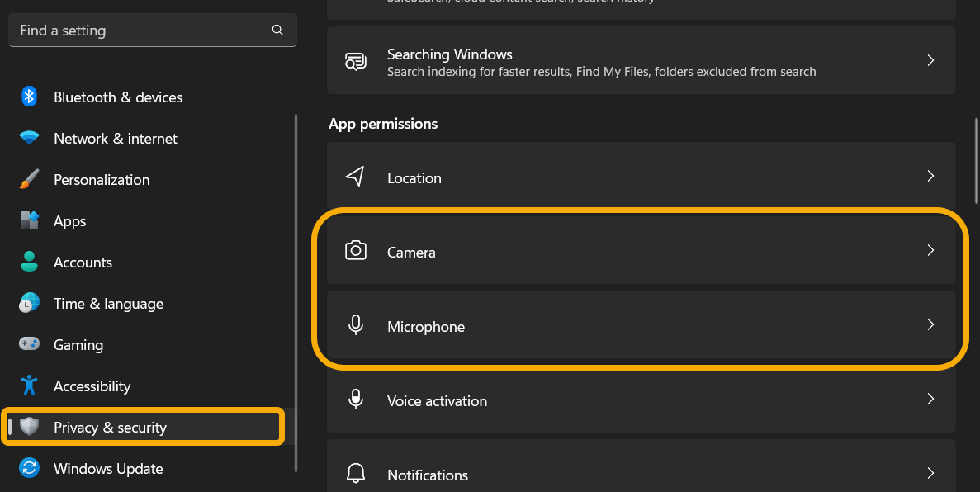The image size is (980, 492).
Task: Click the Time & language clock icon
Action: (x=29, y=303)
